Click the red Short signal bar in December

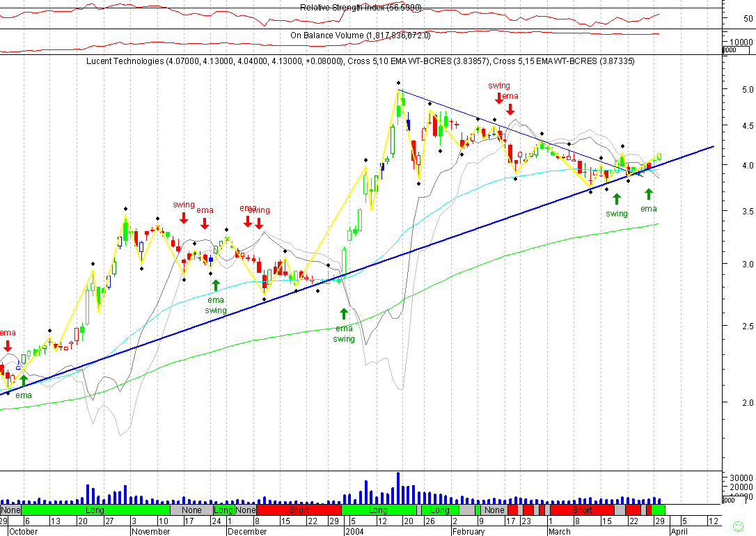pyautogui.click(x=299, y=510)
